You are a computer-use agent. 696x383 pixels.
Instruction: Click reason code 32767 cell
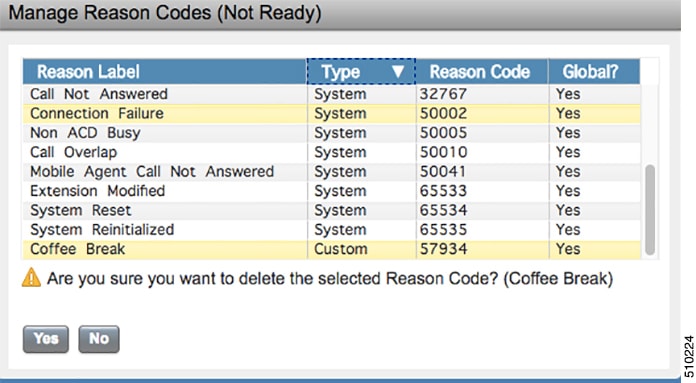(x=482, y=94)
